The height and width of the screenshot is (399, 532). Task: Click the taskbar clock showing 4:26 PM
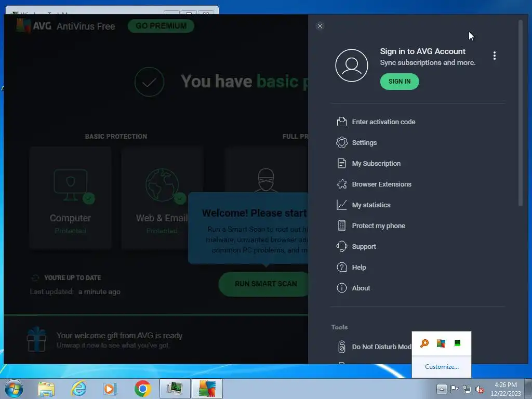pos(506,389)
